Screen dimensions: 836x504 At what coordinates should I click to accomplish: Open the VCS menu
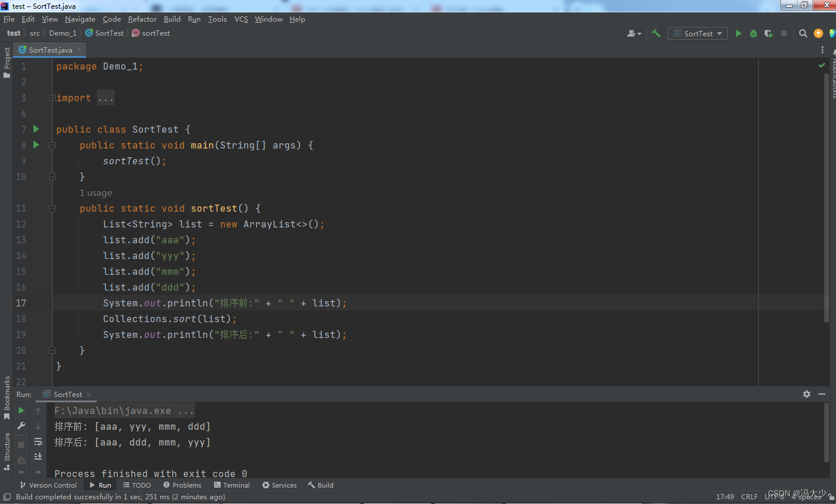(x=241, y=19)
